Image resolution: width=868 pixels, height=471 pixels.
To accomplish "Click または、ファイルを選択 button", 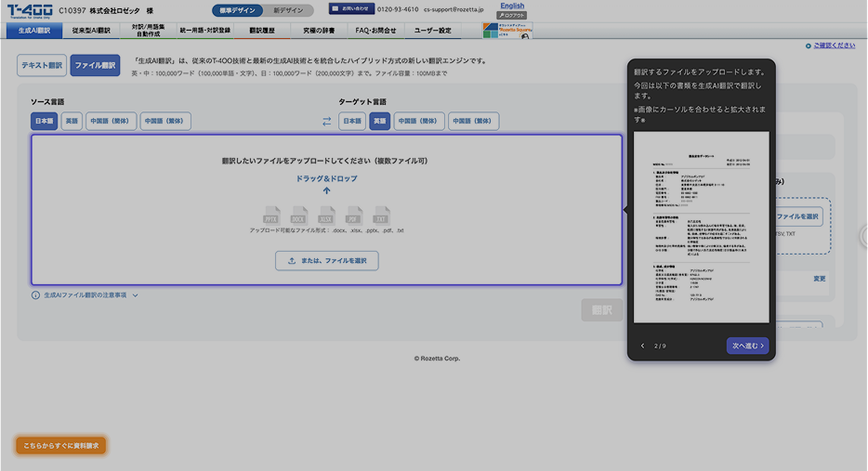I will pyautogui.click(x=326, y=261).
